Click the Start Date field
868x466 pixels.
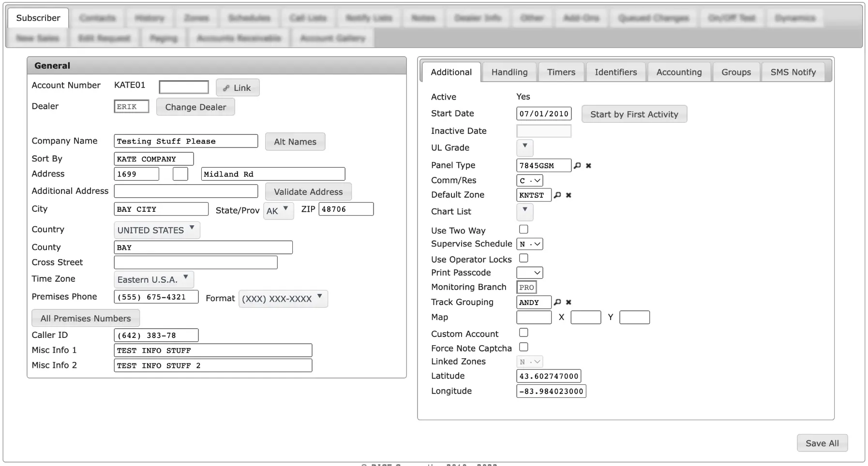pyautogui.click(x=544, y=114)
